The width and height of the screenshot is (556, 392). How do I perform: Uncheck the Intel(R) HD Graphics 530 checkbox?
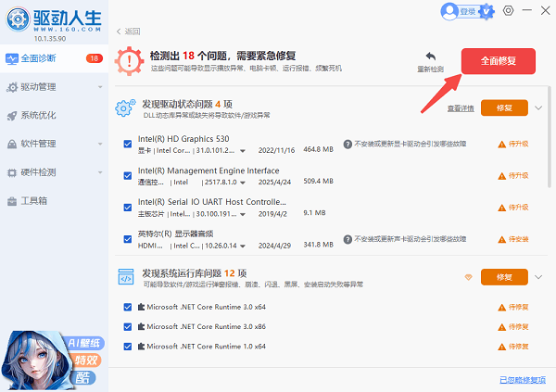(128, 145)
